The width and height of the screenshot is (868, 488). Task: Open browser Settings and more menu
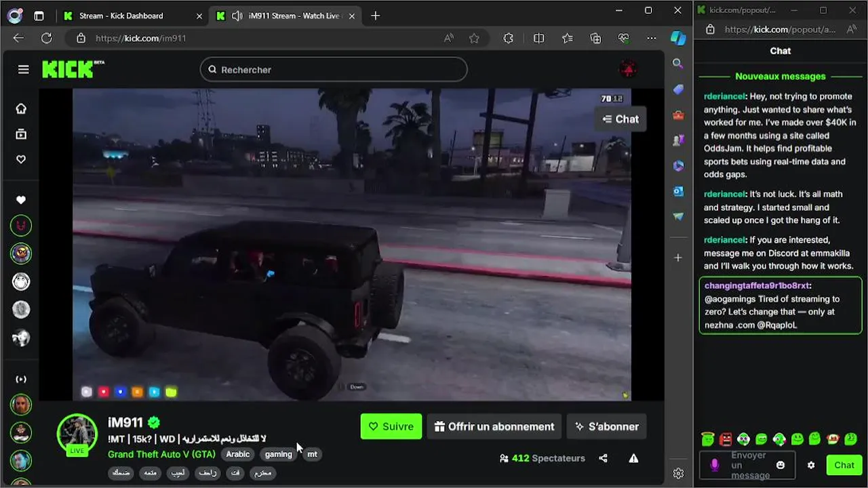click(651, 39)
